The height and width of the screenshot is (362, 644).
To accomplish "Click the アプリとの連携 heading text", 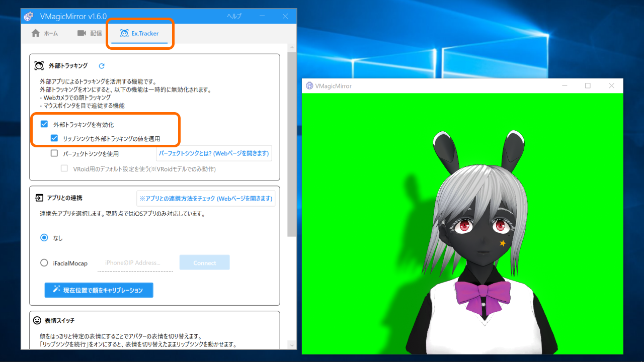I will tap(65, 198).
